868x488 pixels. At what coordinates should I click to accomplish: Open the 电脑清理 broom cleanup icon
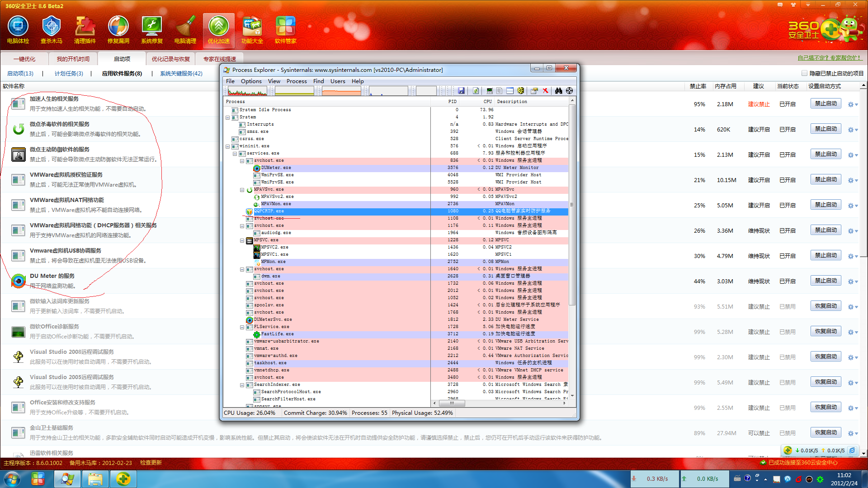[185, 30]
